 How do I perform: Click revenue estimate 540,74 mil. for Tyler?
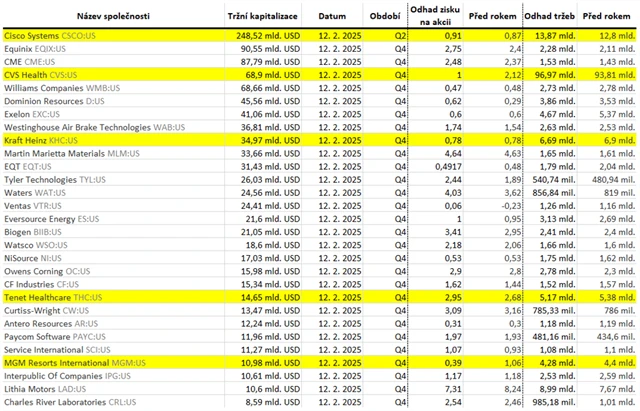(x=554, y=180)
